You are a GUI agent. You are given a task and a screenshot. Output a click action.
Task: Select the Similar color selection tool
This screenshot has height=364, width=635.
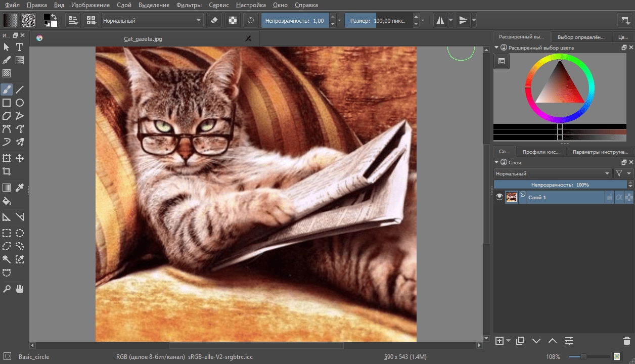click(x=20, y=259)
